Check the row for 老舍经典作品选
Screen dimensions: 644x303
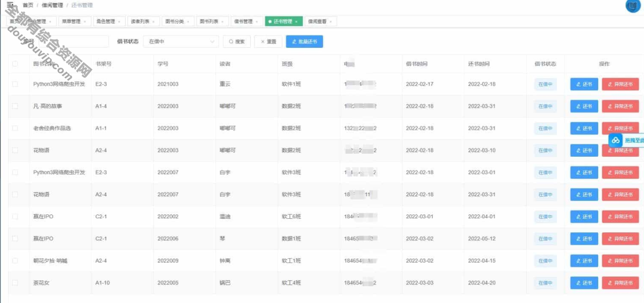[15, 128]
